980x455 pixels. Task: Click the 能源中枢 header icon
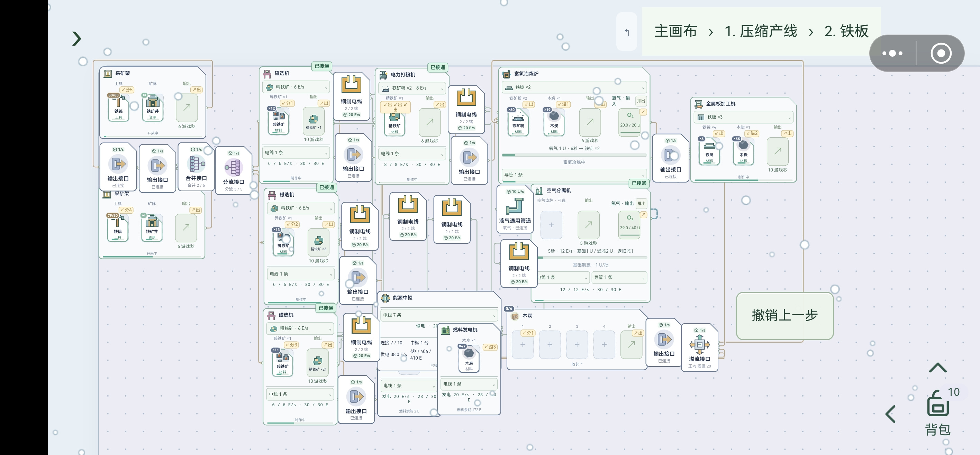(385, 298)
